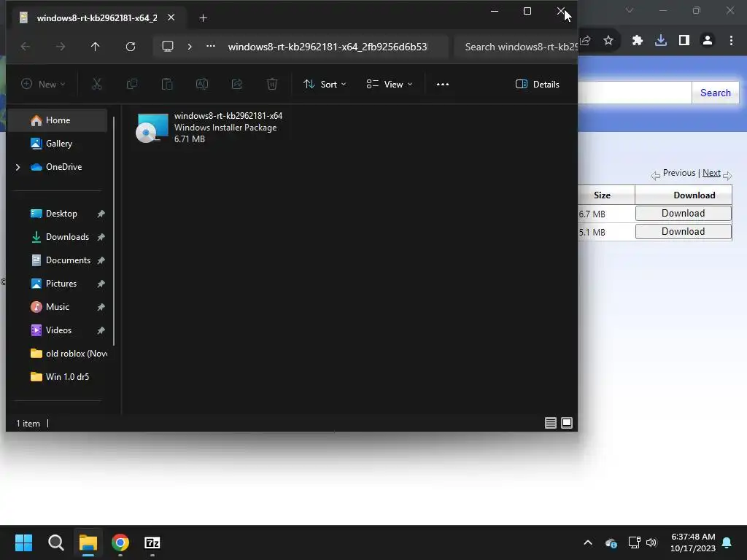Show hidden system tray icons
The width and height of the screenshot is (747, 560).
click(x=588, y=542)
